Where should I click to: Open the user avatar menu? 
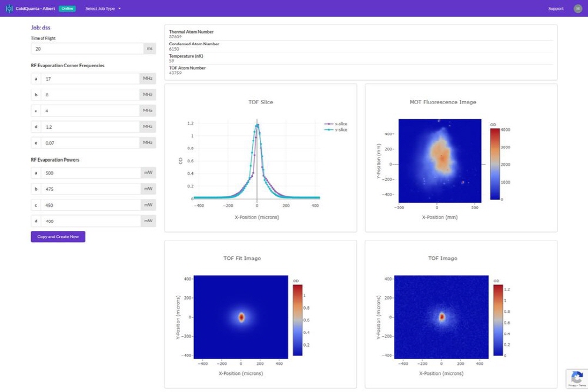(577, 9)
